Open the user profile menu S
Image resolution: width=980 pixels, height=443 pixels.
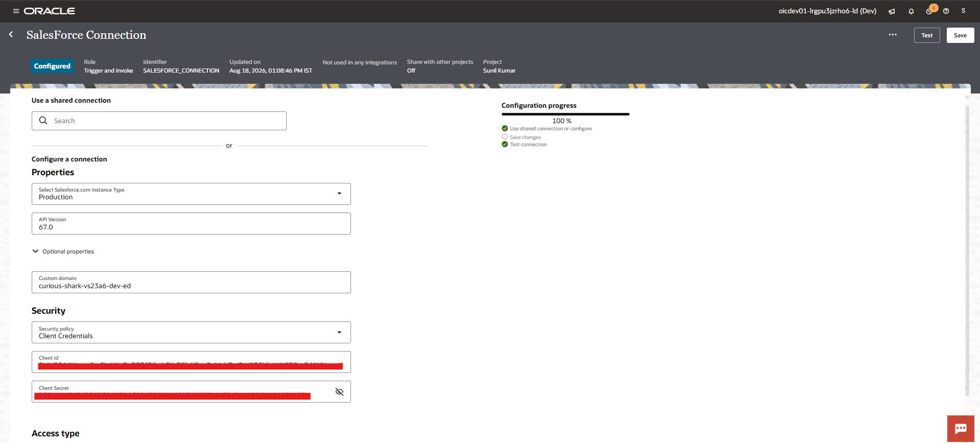tap(963, 11)
